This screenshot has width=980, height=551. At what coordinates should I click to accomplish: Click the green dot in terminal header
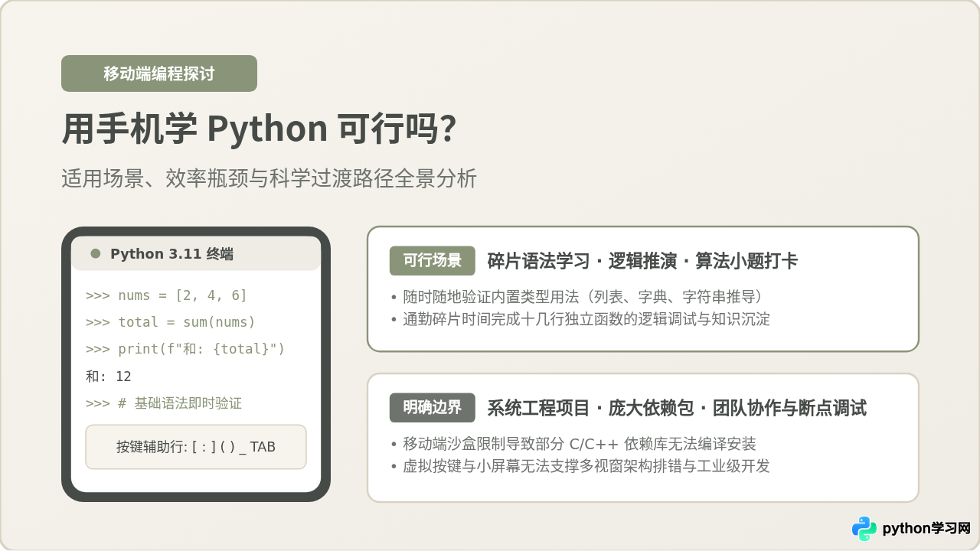[x=96, y=253]
